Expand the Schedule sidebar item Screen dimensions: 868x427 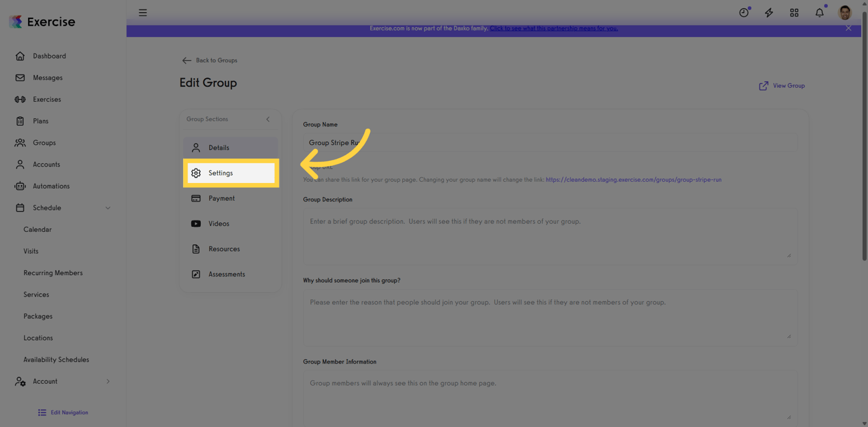click(x=107, y=207)
